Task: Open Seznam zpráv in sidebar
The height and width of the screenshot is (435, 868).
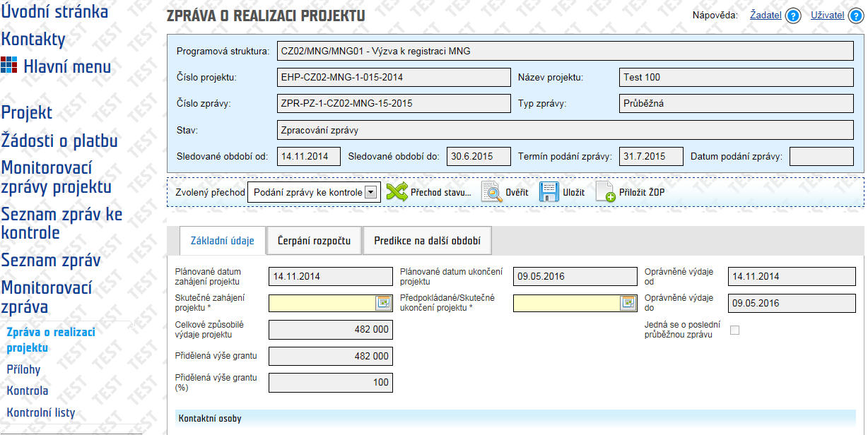Action: (x=51, y=260)
